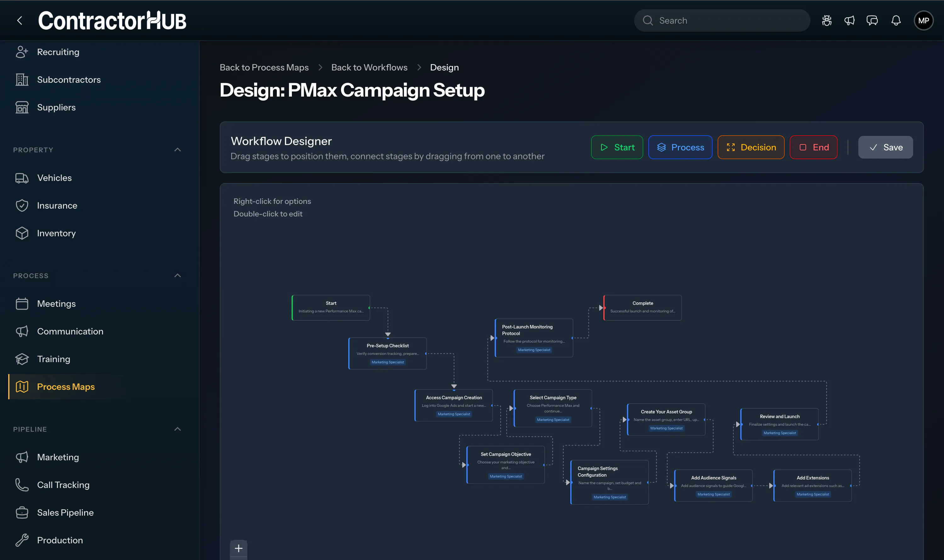Open the bug report icon in header
The width and height of the screenshot is (944, 560).
827,20
